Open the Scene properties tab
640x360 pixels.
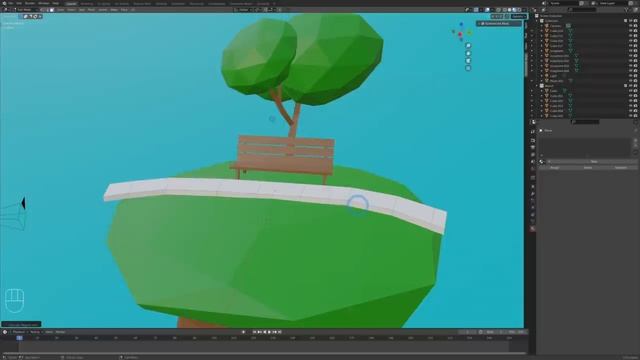coord(533,162)
